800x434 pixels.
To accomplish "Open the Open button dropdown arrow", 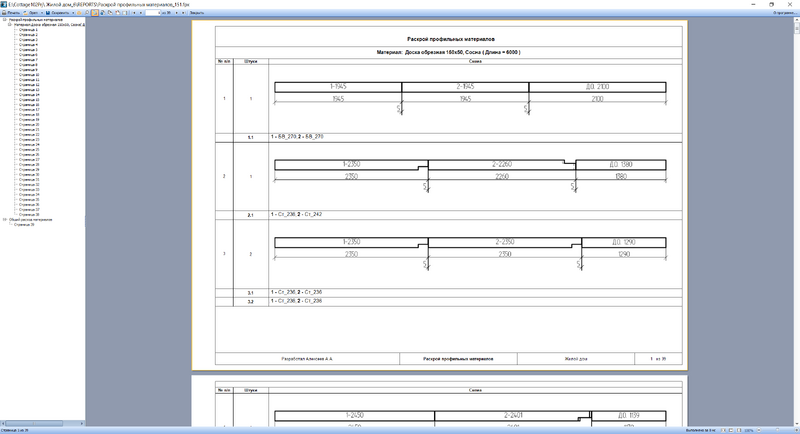I will click(42, 13).
